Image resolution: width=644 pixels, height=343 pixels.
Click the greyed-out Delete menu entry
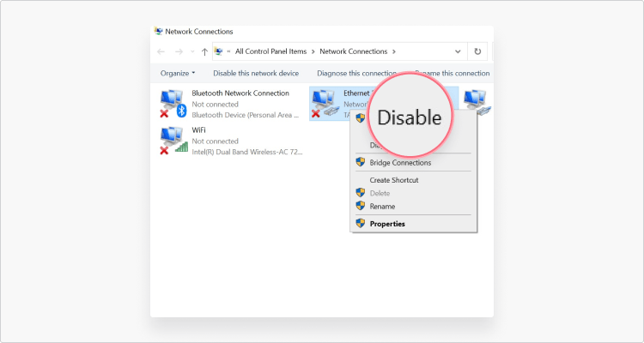380,193
